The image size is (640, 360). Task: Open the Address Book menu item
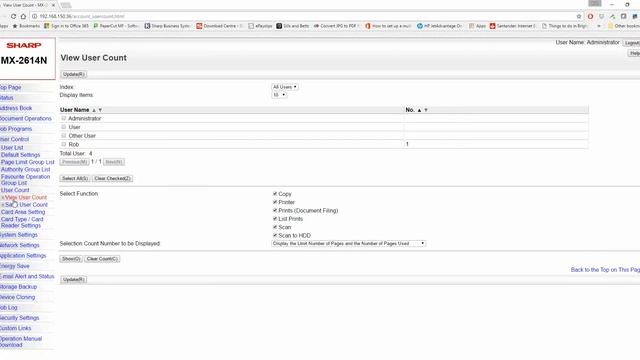(16, 108)
